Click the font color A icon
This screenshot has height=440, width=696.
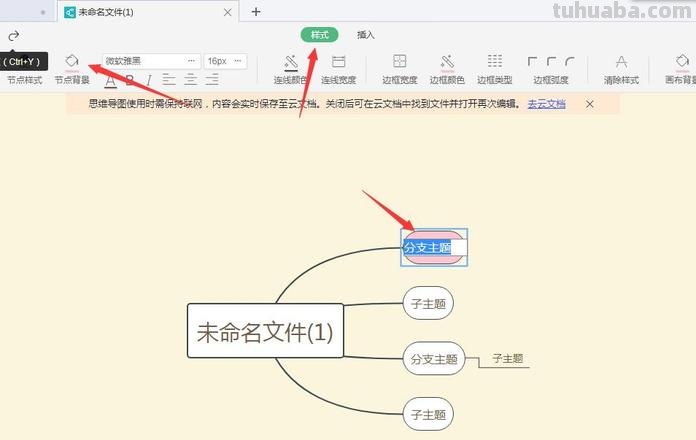[x=111, y=80]
